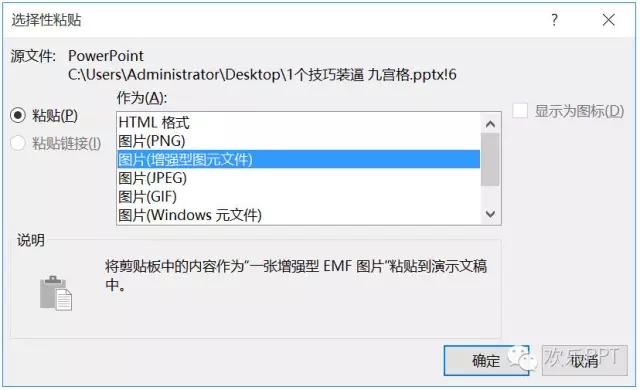Screen dimensions: 640x390
Task: Click the list scroll down arrow
Action: (x=491, y=214)
